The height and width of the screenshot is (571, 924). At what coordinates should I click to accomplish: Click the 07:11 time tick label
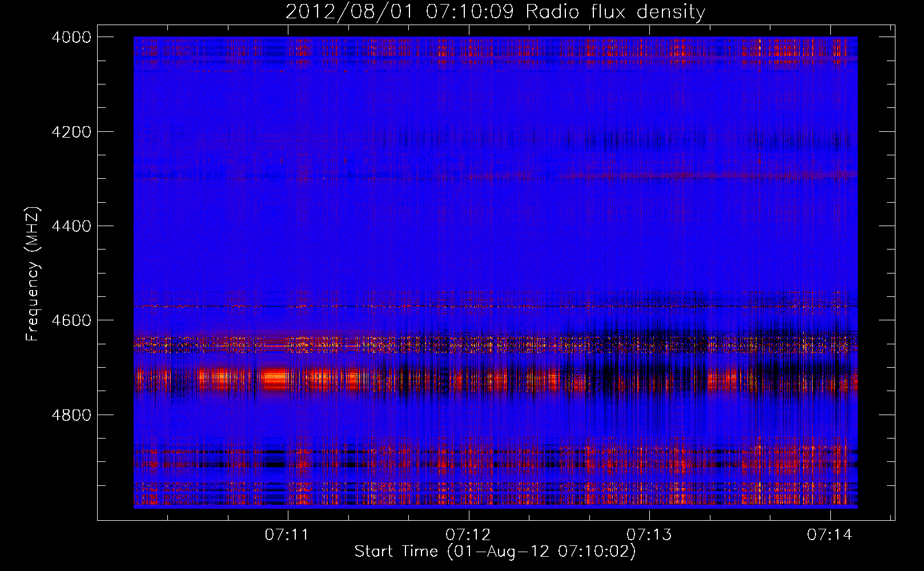[x=287, y=535]
